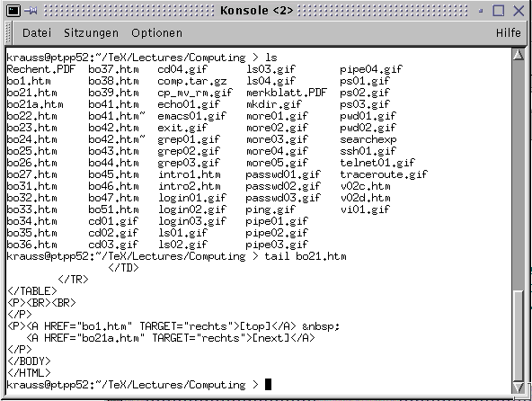The width and height of the screenshot is (532, 401).
Task: Open the Datei menu
Action: coord(37,33)
